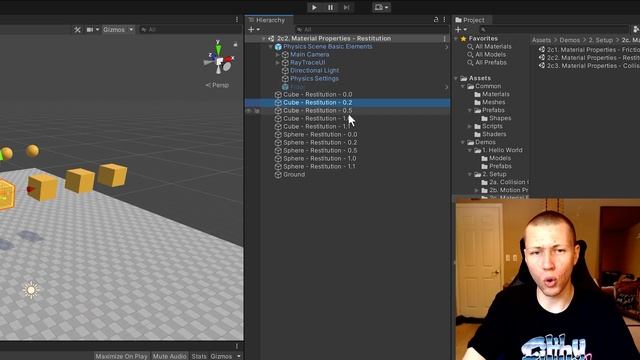Collapse the 2c2. Material Properties scene
This screenshot has height=360, width=640.
point(264,38)
